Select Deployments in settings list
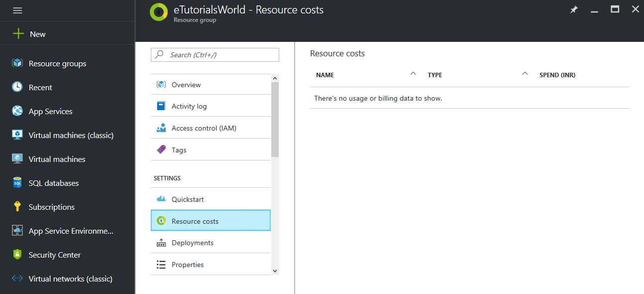Viewport: 644px width, 294px height. tap(193, 243)
